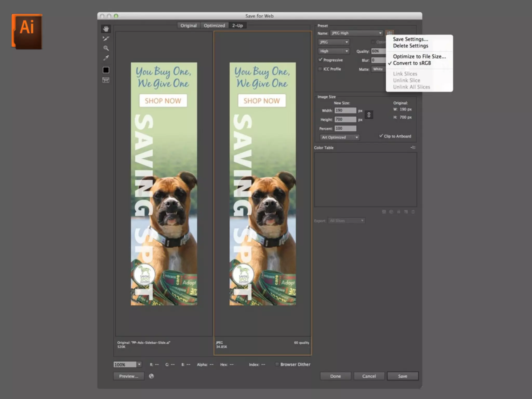Click the preview in browser globe icon
Viewport: 532px width, 399px height.
[x=151, y=376]
